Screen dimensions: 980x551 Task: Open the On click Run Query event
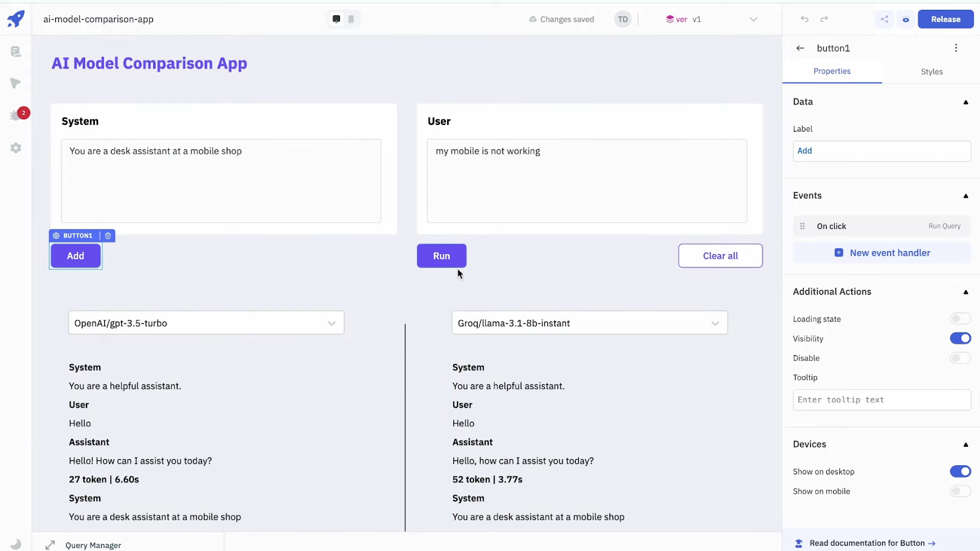coord(882,226)
